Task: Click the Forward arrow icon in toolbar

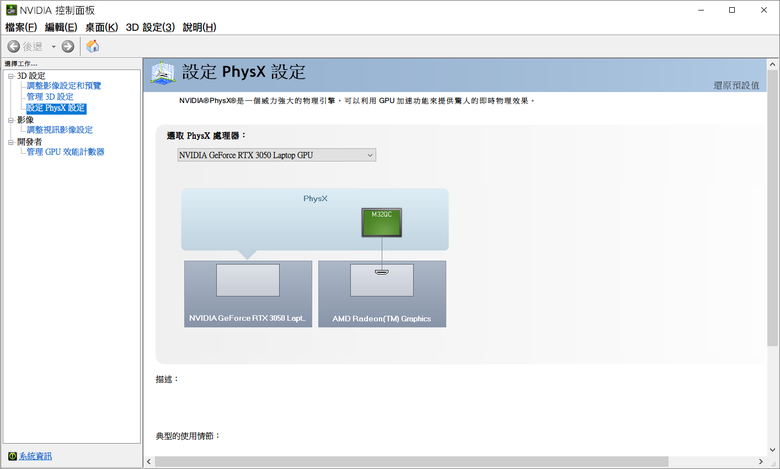Action: point(68,46)
